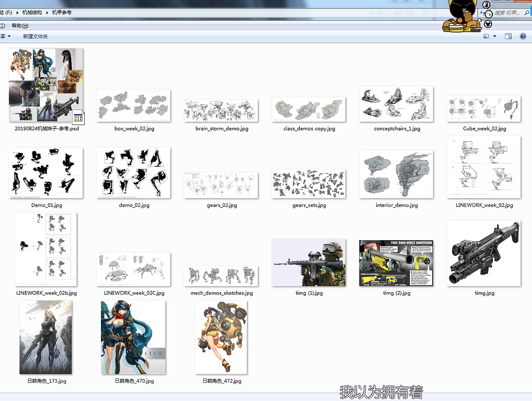Image resolution: width=532 pixels, height=401 pixels.
Task: Click the file name gears_02.jpg
Action: 222,205
